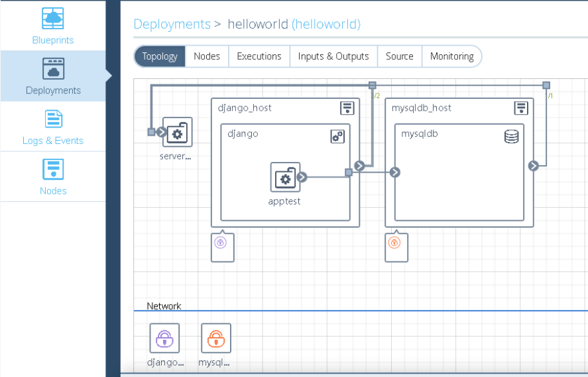Click orange security badge under mysqldb_host

394,243
